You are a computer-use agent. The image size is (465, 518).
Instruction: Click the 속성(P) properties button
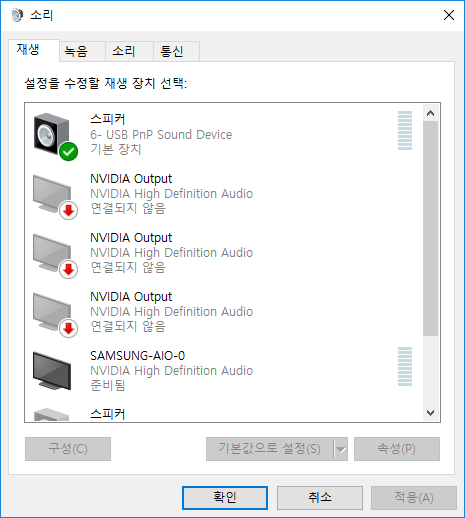397,449
